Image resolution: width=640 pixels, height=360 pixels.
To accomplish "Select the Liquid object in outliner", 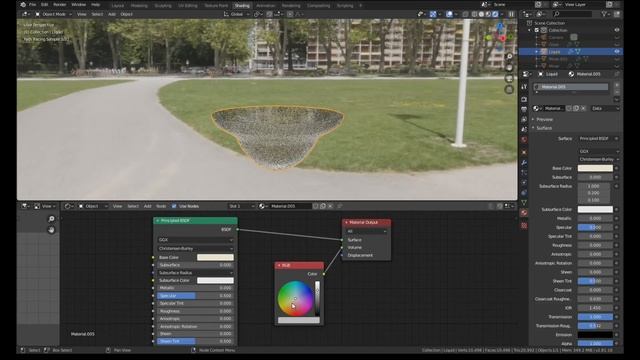I will [x=554, y=52].
